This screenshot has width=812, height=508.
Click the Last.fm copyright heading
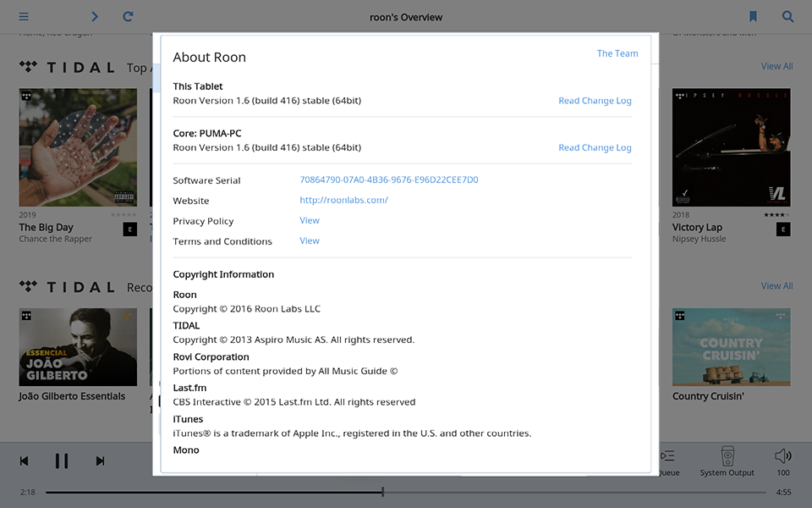pyautogui.click(x=189, y=388)
